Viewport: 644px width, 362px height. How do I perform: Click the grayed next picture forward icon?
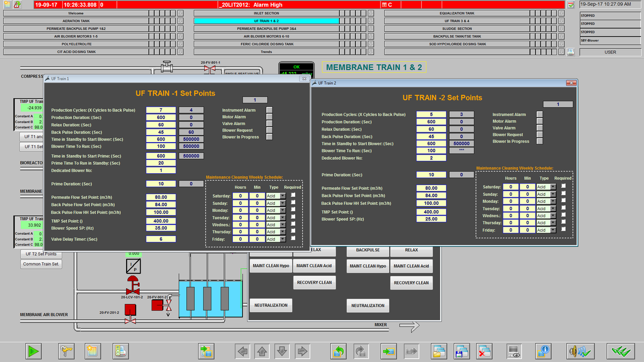click(x=361, y=351)
